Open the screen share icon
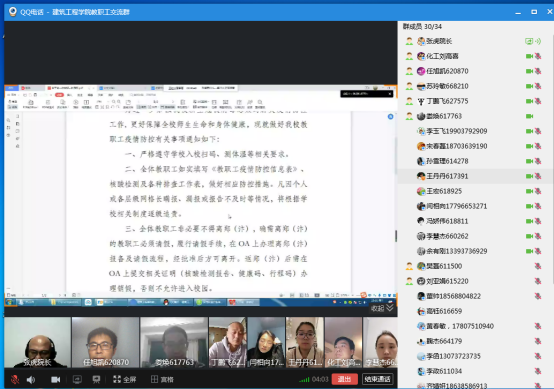 tap(77, 379)
